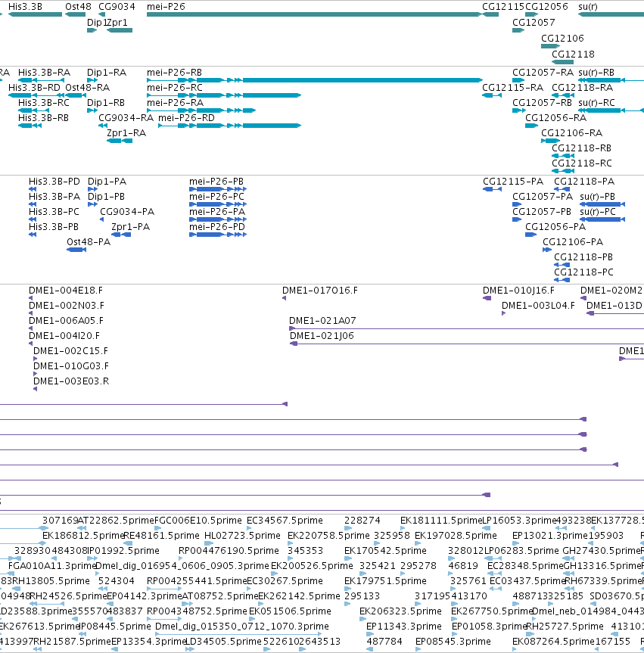
Task: Select the CG9034 gene label
Action: pos(117,7)
